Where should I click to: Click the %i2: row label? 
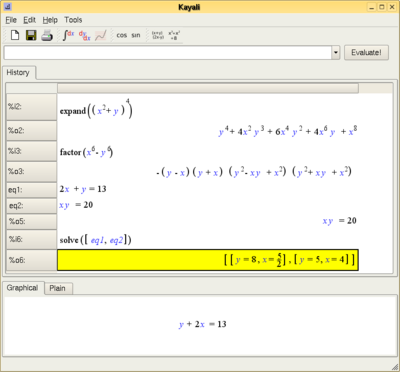[x=31, y=107]
